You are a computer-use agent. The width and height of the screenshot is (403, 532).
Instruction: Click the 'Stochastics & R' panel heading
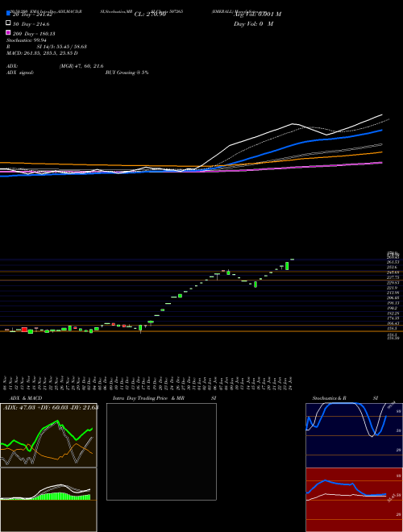329,398
